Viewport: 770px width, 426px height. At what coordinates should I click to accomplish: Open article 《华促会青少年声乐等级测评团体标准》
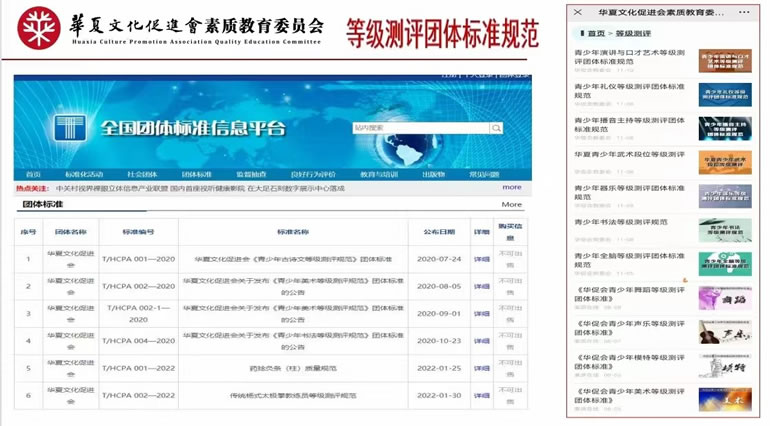pyautogui.click(x=629, y=328)
